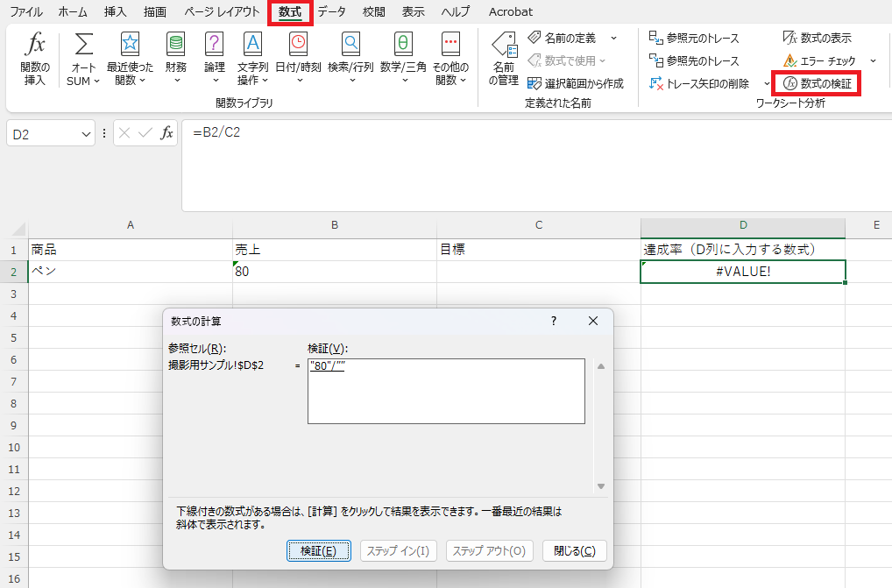Open the Text (文字列操作) functions library
This screenshot has width=892, height=588.
pos(252,59)
